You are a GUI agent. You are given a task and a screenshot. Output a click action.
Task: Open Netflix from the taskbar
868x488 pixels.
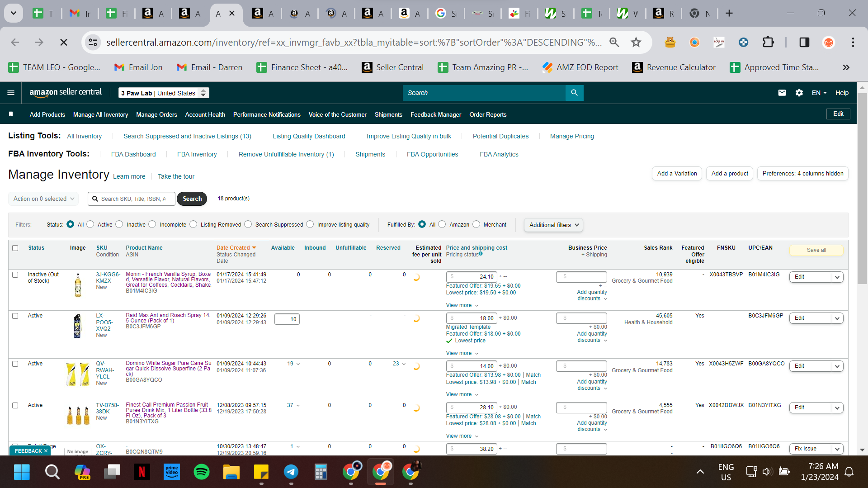[x=142, y=472]
